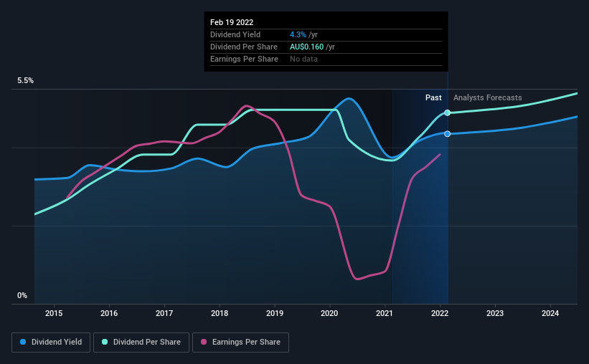Viewport: 589px width, 364px height.
Task: Click the tooltip Dividend Per Share row label
Action: click(x=244, y=47)
